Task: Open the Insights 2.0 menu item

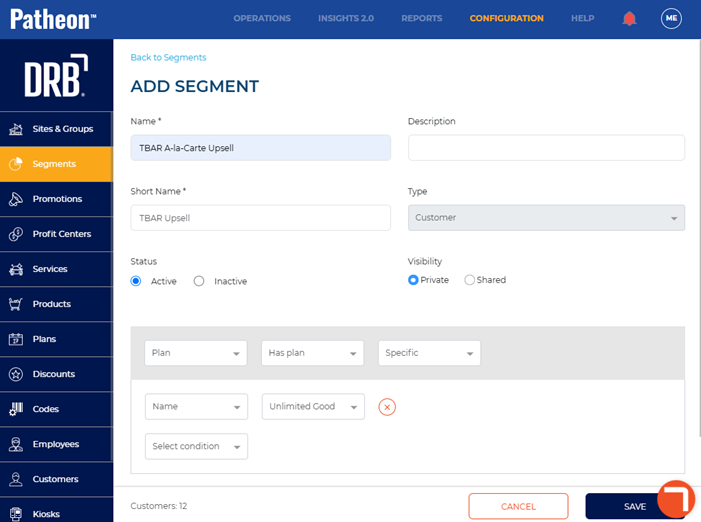Action: (x=346, y=18)
